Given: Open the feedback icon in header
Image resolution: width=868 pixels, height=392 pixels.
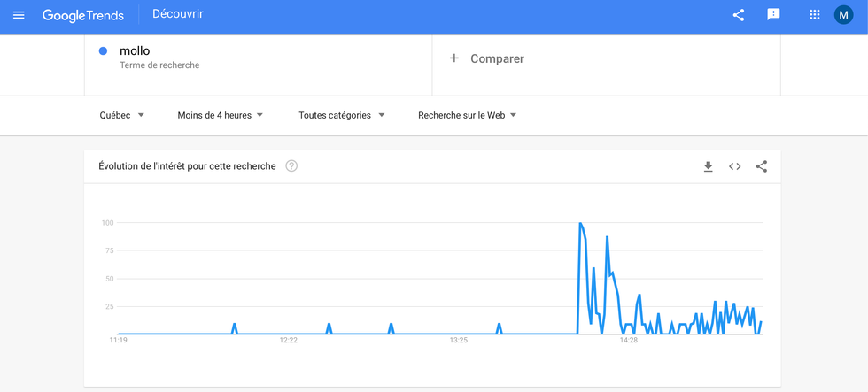Looking at the screenshot, I should click(773, 15).
